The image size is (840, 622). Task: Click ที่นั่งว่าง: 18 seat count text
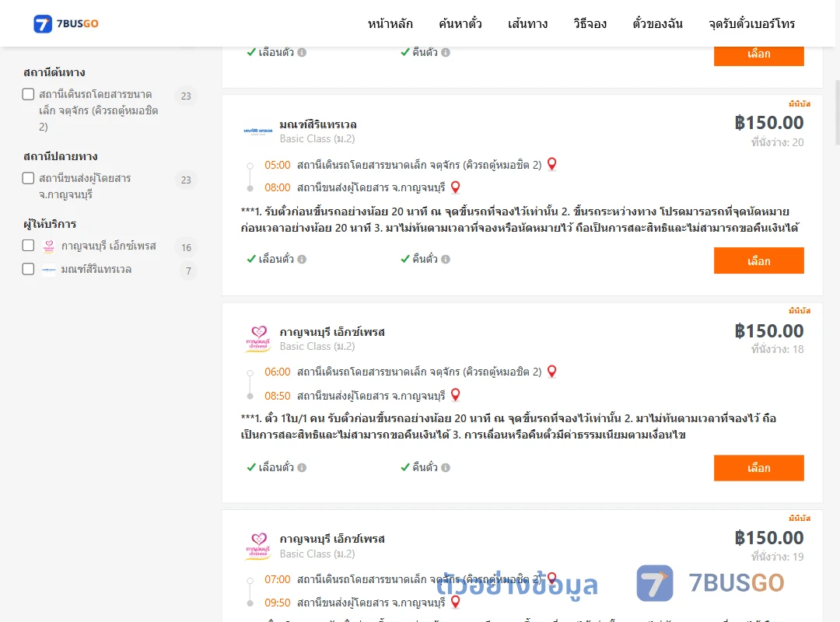(777, 349)
